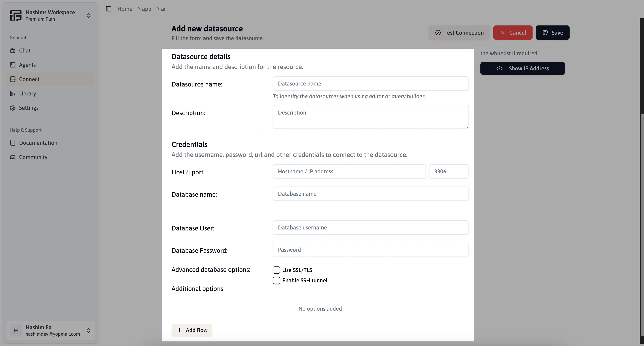Click the 'Premium Plan' label
Screen dimensions: 644x346
coord(40,19)
